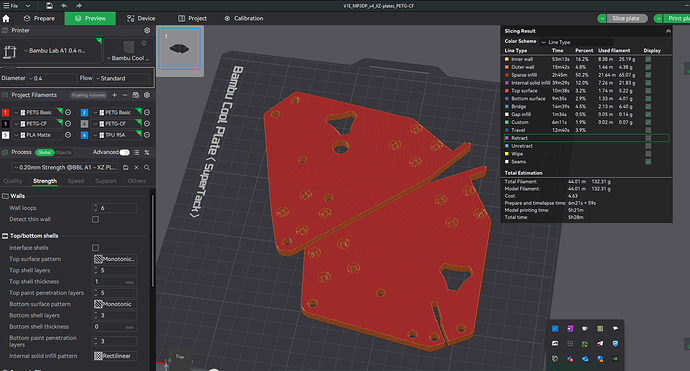Click the X icon beside process preset
The height and width of the screenshot is (371, 690).
136,168
